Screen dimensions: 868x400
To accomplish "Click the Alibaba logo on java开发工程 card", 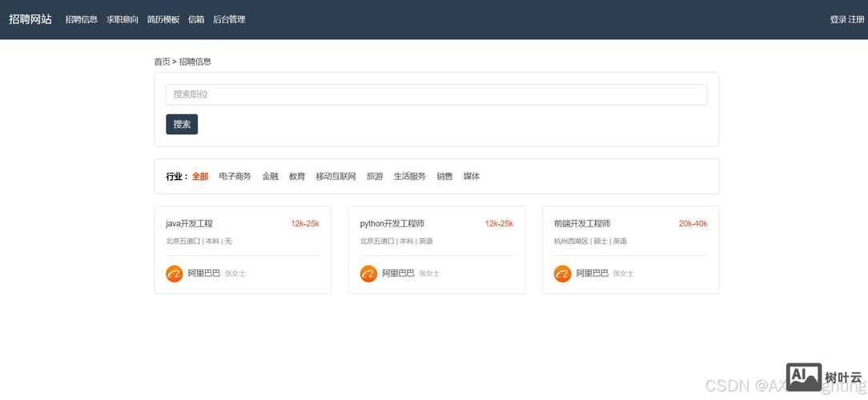I will pyautogui.click(x=175, y=274).
